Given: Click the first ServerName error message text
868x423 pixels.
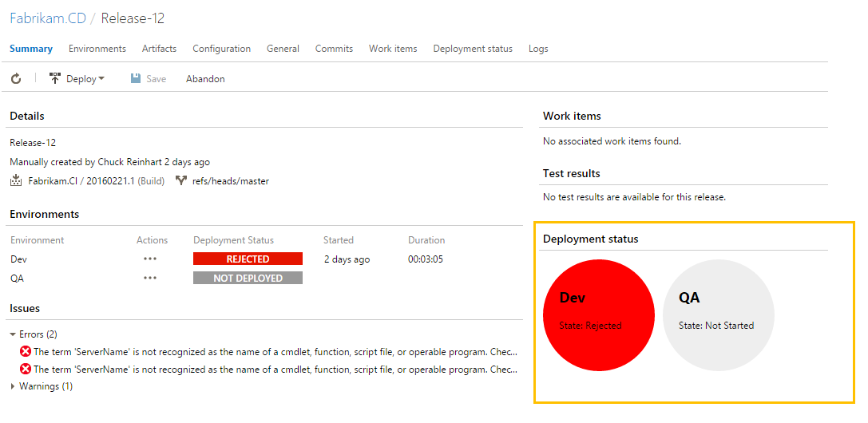Looking at the screenshot, I should click(275, 352).
